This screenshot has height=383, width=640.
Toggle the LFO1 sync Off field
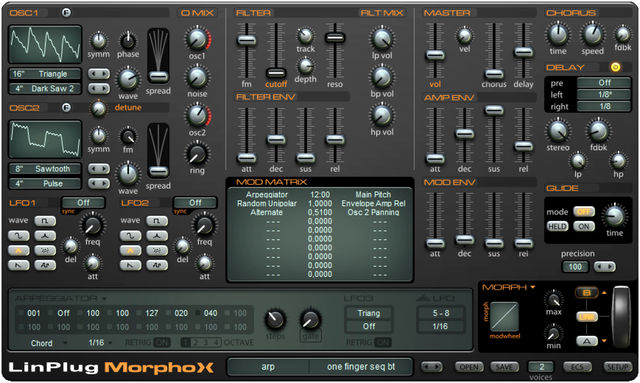pos(83,203)
